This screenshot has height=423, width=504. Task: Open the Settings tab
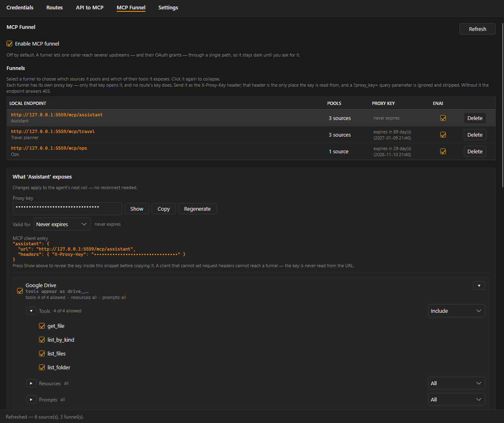click(168, 8)
